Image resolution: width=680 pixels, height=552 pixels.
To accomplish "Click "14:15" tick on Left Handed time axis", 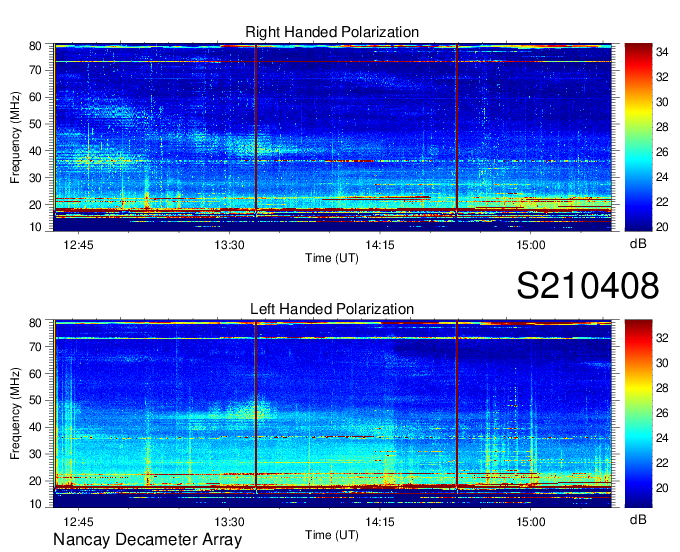I will tap(380, 521).
